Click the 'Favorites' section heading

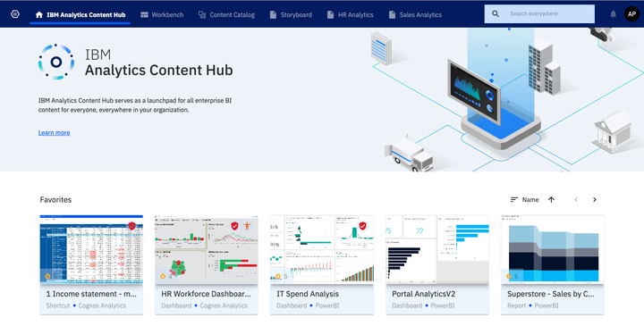(55, 200)
